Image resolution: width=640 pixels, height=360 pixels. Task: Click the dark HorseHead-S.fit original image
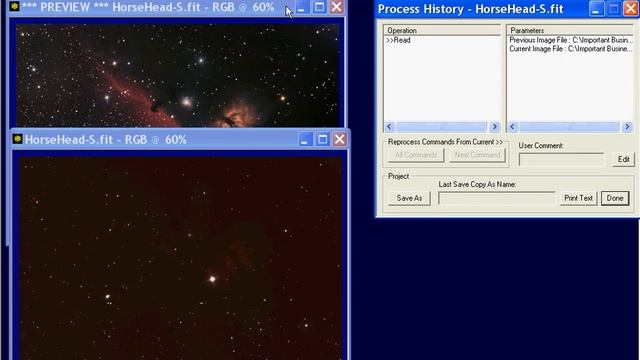point(181,258)
